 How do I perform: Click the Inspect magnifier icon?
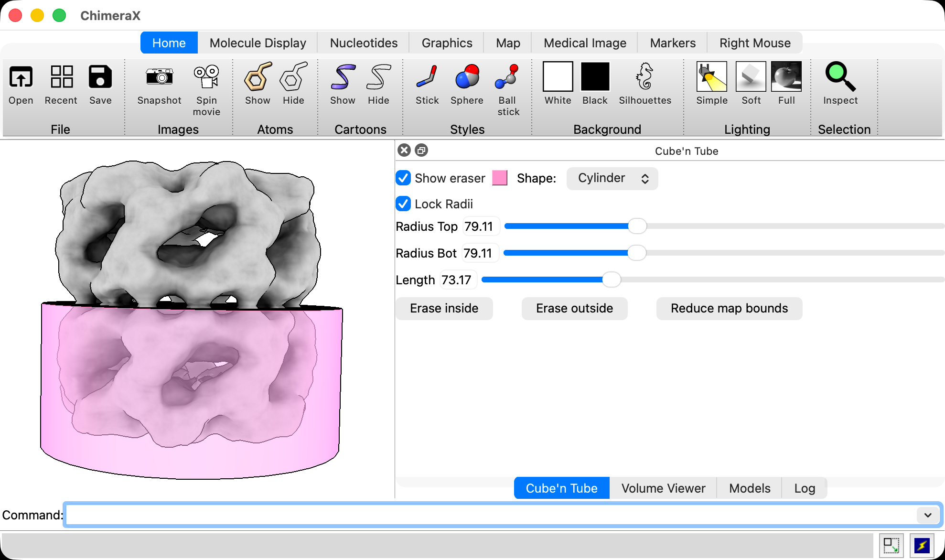(x=840, y=76)
